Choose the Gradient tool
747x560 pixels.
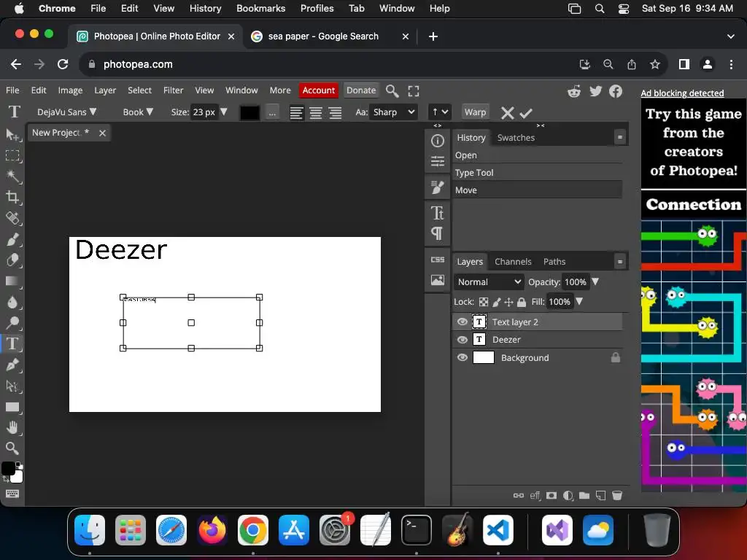pos(12,281)
